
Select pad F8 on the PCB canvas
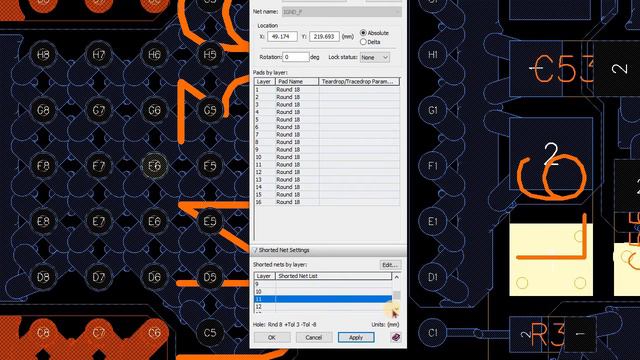pyautogui.click(x=43, y=166)
